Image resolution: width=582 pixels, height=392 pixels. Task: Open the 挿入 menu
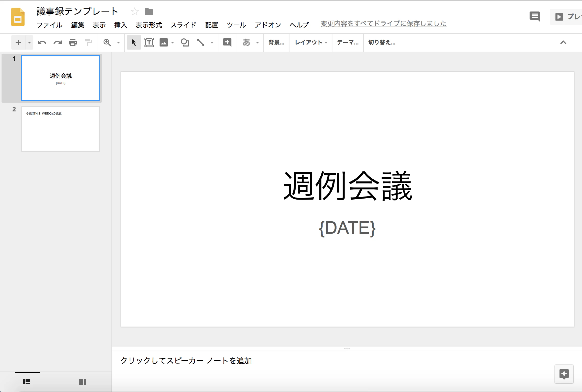[121, 25]
